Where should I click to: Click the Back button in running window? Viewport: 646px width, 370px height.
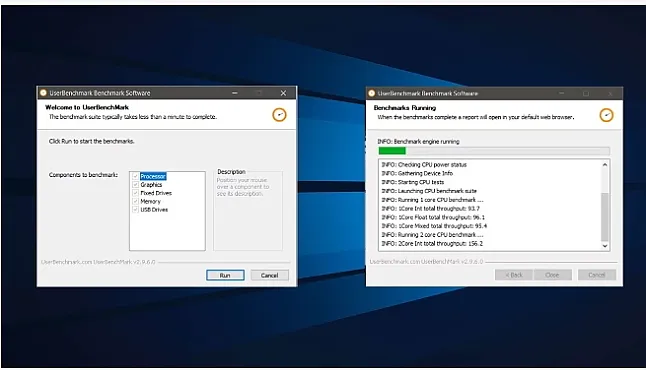[514, 275]
